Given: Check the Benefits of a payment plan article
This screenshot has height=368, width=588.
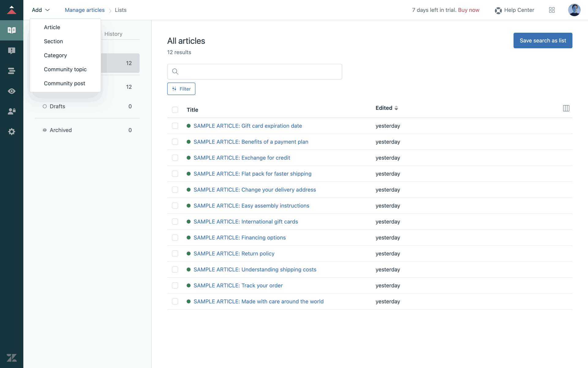Looking at the screenshot, I should click(175, 142).
